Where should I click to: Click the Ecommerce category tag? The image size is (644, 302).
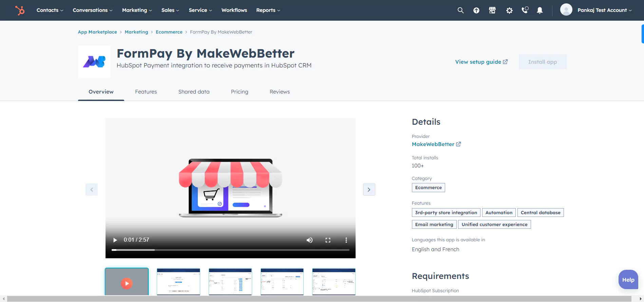pyautogui.click(x=429, y=187)
